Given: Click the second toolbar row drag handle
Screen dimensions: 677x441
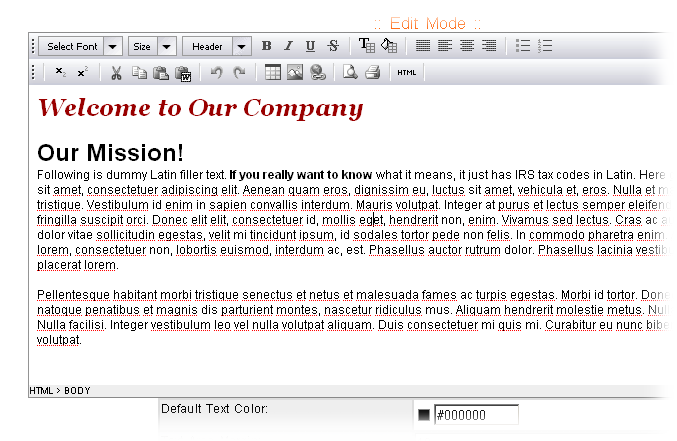Looking at the screenshot, I should point(33,72).
